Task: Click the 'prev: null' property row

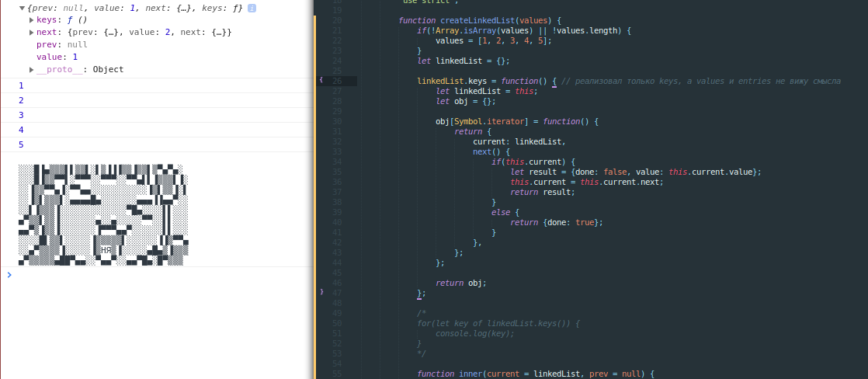Action: [61, 45]
